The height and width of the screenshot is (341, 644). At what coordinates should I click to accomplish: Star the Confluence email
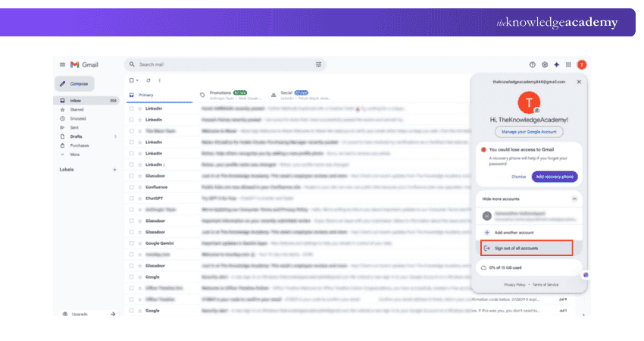click(140, 187)
